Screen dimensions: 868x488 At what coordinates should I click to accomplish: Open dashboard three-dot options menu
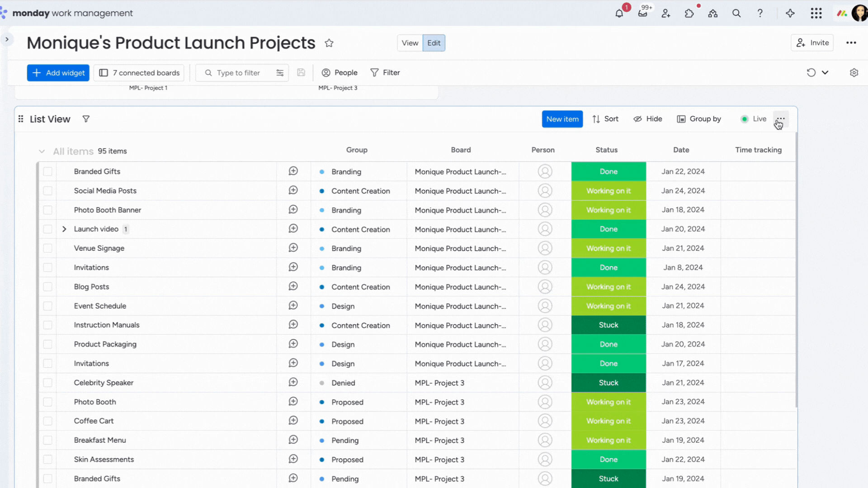point(851,42)
